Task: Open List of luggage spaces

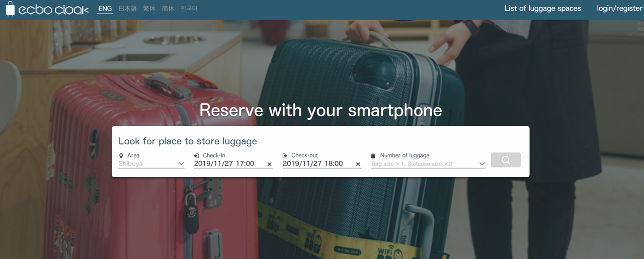Action: click(x=543, y=9)
